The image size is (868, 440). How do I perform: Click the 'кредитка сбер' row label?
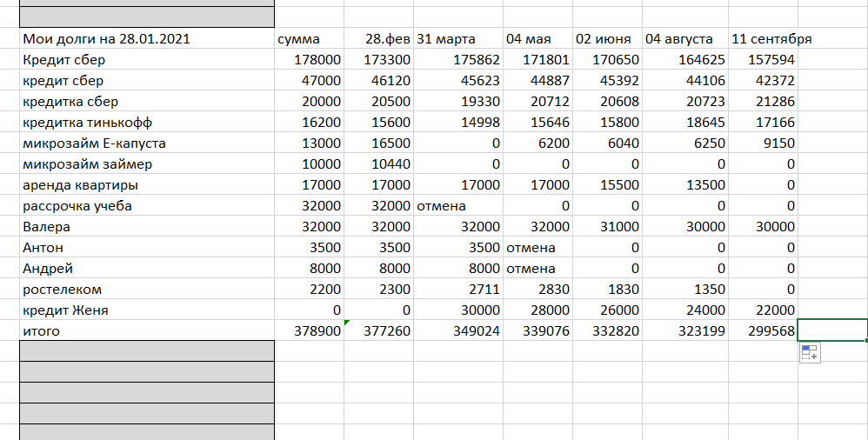pyautogui.click(x=147, y=101)
